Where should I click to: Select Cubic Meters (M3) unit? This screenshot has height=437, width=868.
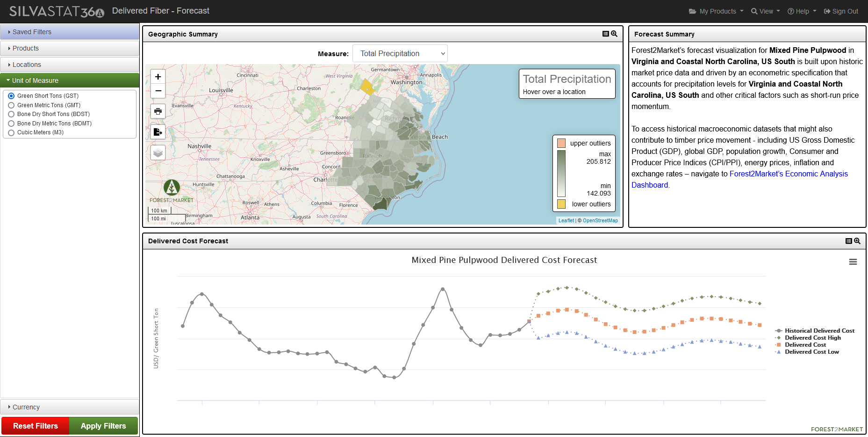click(x=11, y=132)
